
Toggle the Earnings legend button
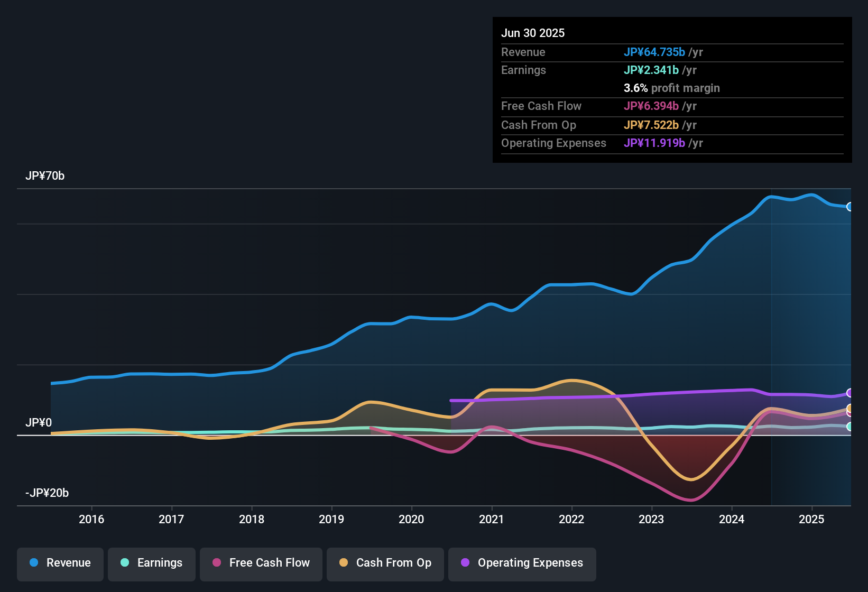[152, 563]
